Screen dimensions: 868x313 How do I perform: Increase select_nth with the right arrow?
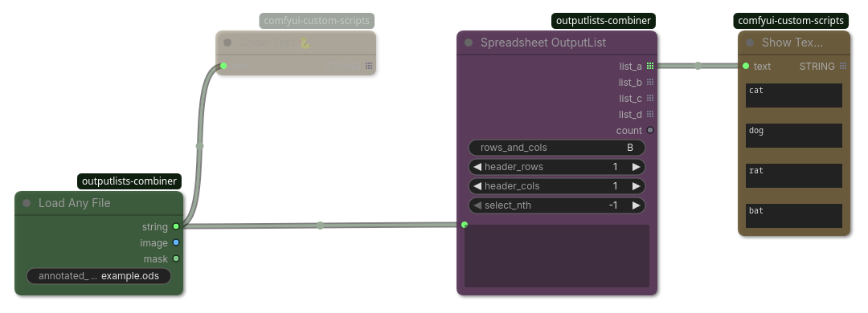tap(636, 205)
